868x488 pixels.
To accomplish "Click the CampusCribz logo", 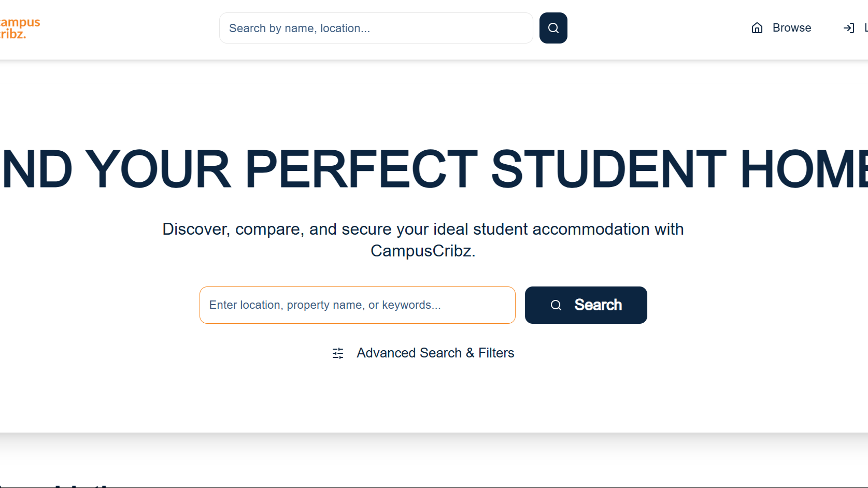I will (x=19, y=28).
